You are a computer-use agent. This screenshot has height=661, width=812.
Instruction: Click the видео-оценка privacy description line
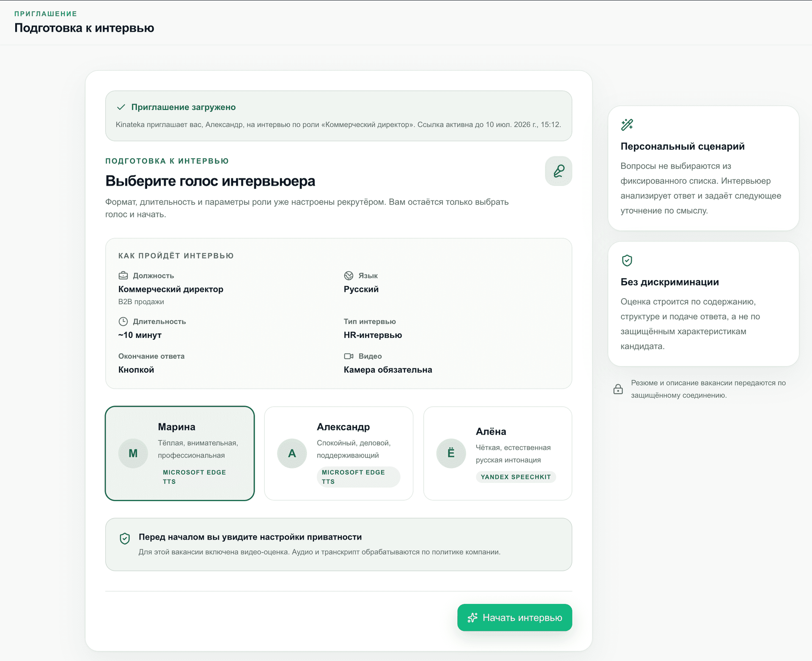pos(320,552)
